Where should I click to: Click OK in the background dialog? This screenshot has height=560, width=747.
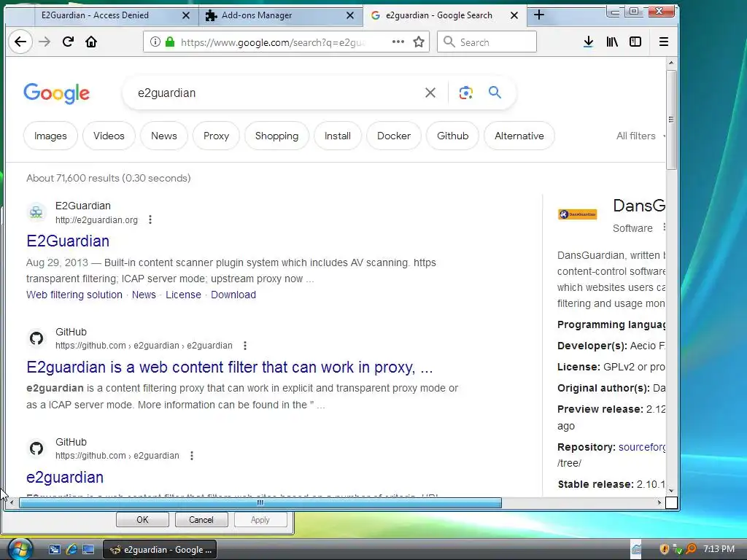pyautogui.click(x=142, y=519)
